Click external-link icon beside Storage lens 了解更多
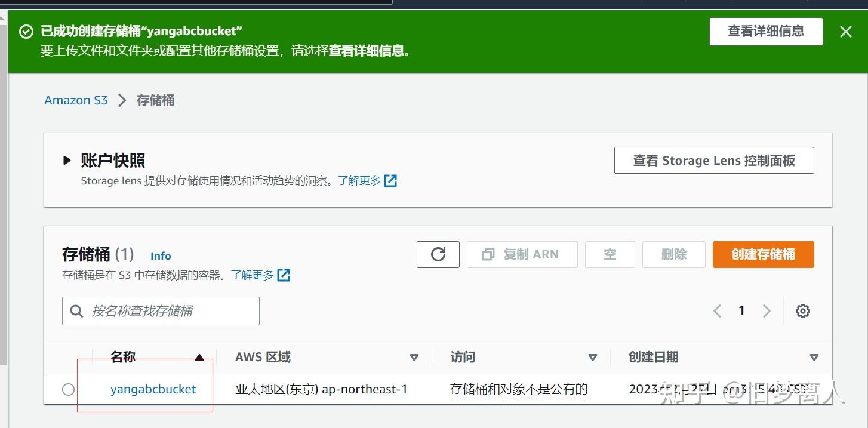Image resolution: width=868 pixels, height=428 pixels. (390, 180)
